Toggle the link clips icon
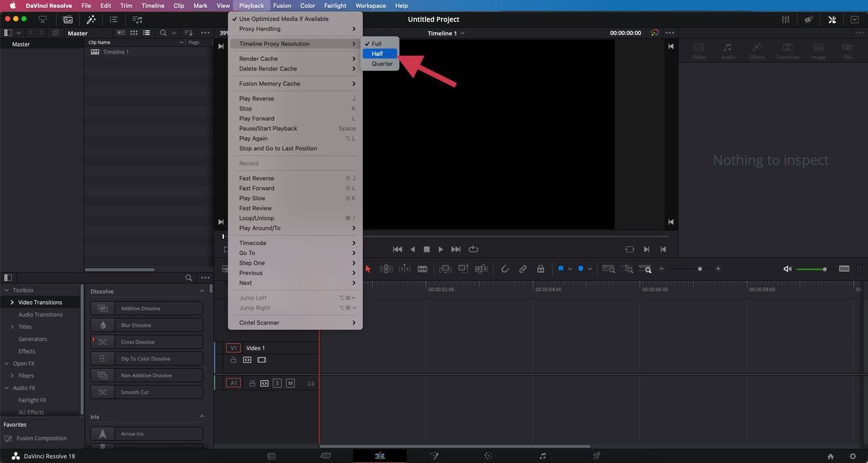Image resolution: width=868 pixels, height=463 pixels. tap(523, 269)
